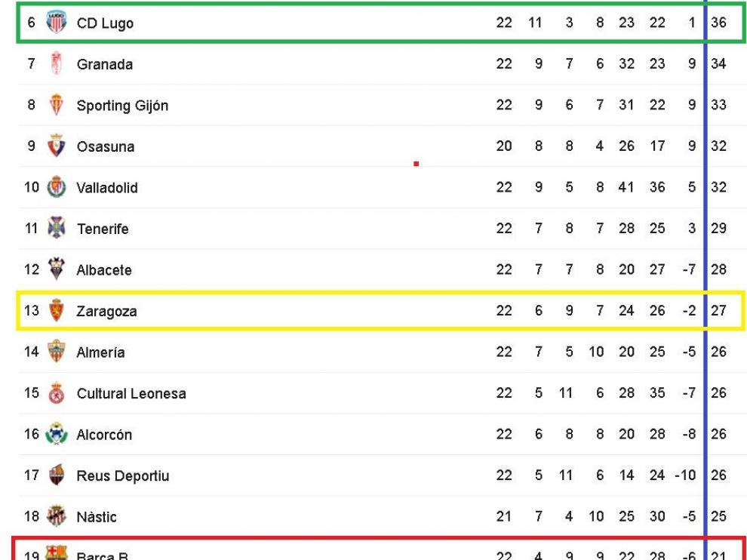Click the Barca B club crest

pyautogui.click(x=57, y=553)
